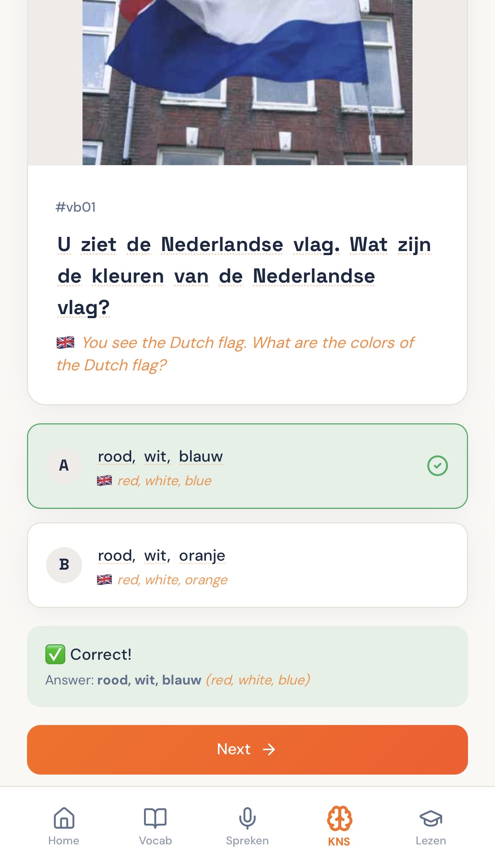Click the green checkmark circle on answer A
The width and height of the screenshot is (495, 868).
pyautogui.click(x=437, y=466)
